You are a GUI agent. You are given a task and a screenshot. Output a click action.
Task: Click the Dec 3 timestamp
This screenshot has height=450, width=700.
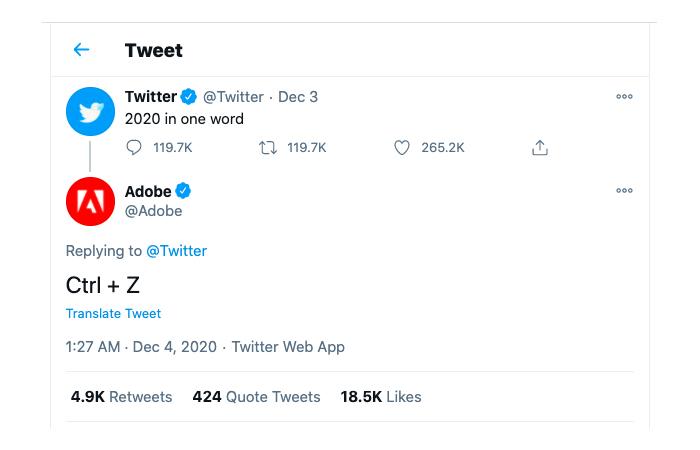(x=298, y=96)
